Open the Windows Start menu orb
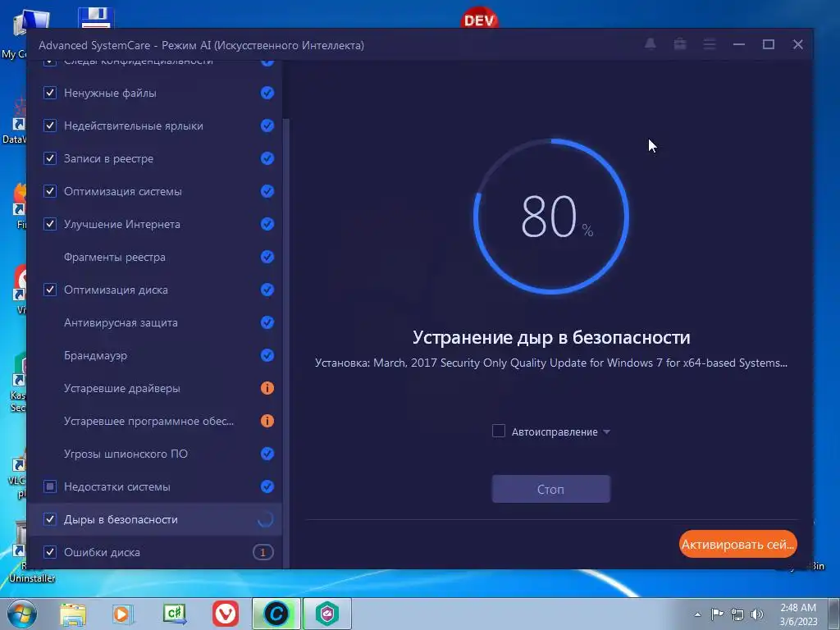Viewport: 840px width, 630px height. point(21,614)
